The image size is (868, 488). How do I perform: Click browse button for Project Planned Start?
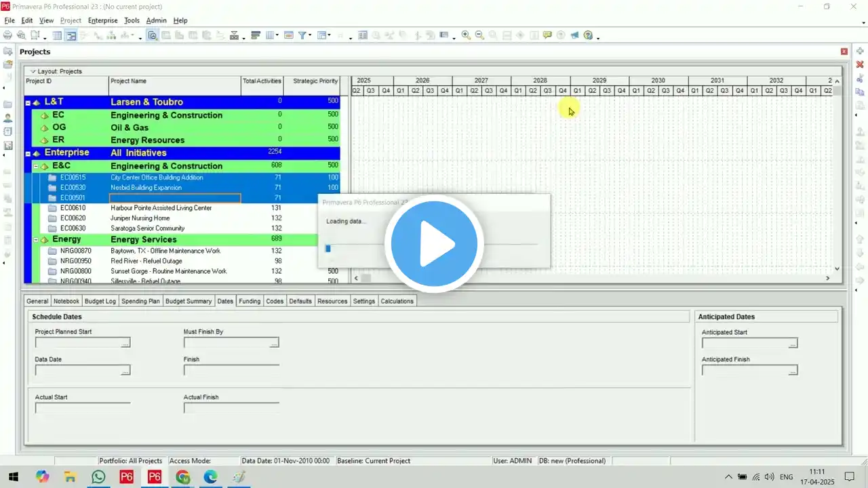click(x=125, y=343)
